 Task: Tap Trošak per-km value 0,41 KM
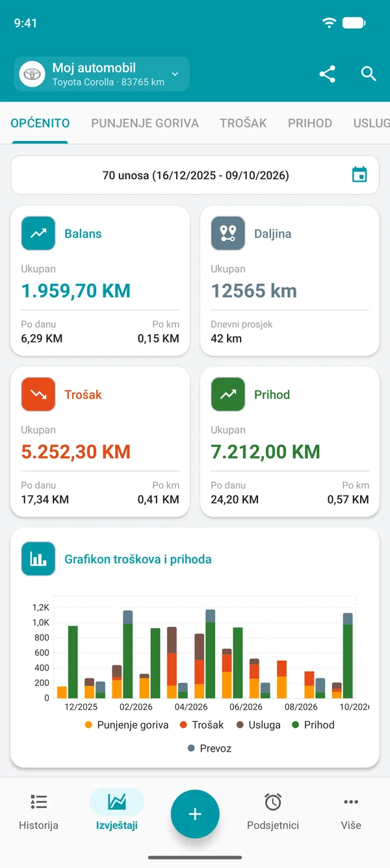[x=159, y=500]
